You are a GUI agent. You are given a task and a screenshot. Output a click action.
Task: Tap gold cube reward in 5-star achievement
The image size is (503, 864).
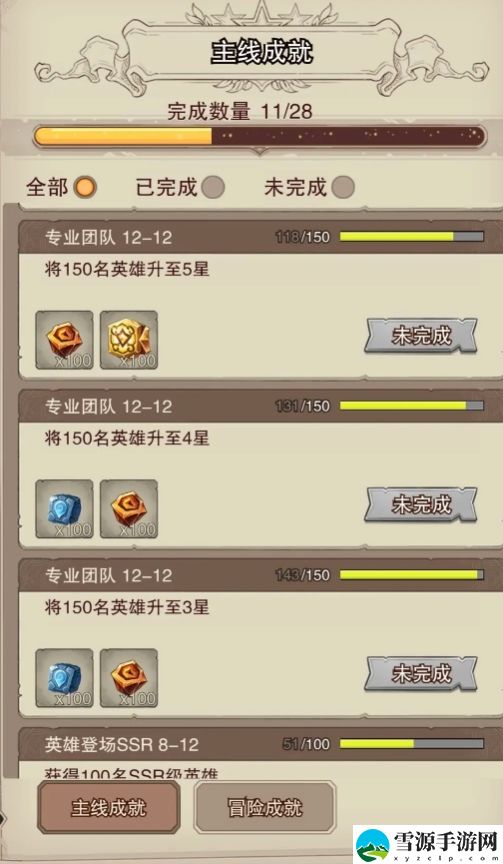tap(129, 340)
